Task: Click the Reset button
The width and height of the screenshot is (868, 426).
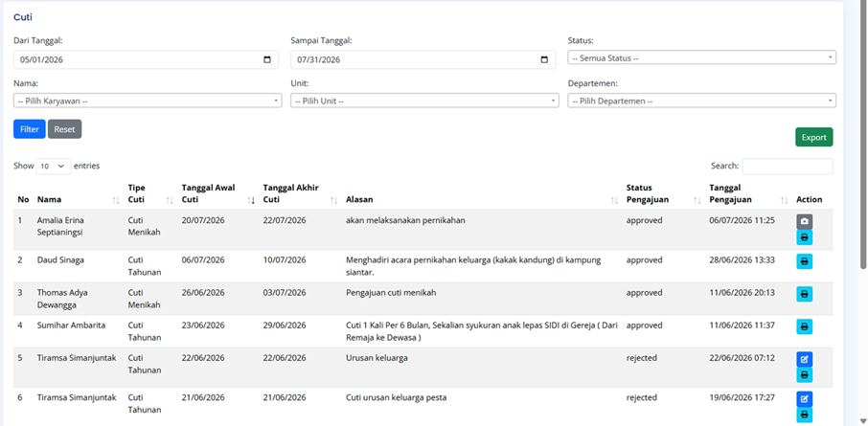Action: pyautogui.click(x=65, y=129)
